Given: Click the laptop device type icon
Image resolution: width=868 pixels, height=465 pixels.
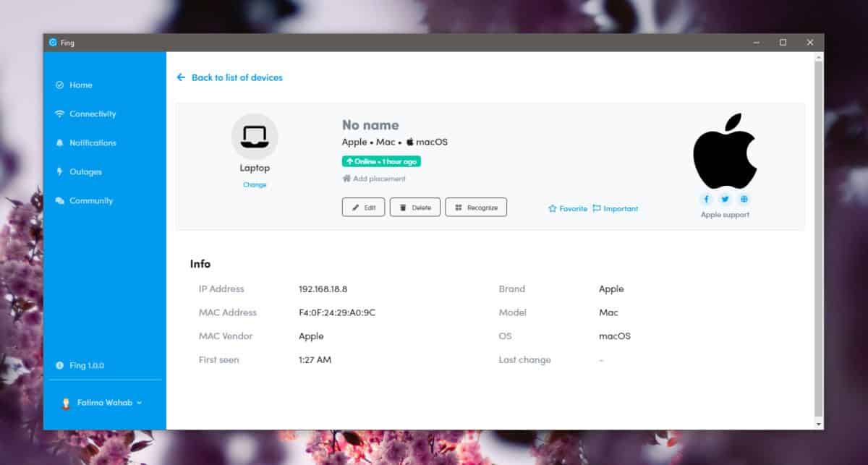Looking at the screenshot, I should pyautogui.click(x=255, y=136).
